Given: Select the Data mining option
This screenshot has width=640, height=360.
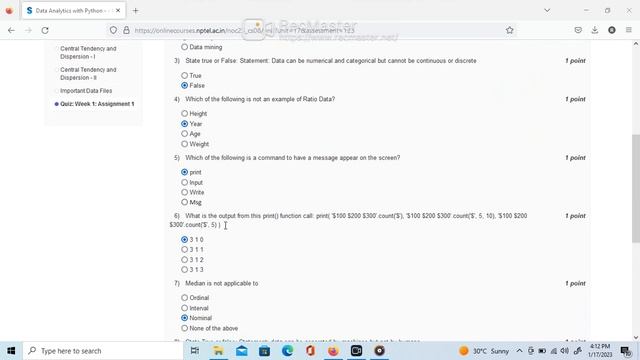Looking at the screenshot, I should pyautogui.click(x=184, y=47).
